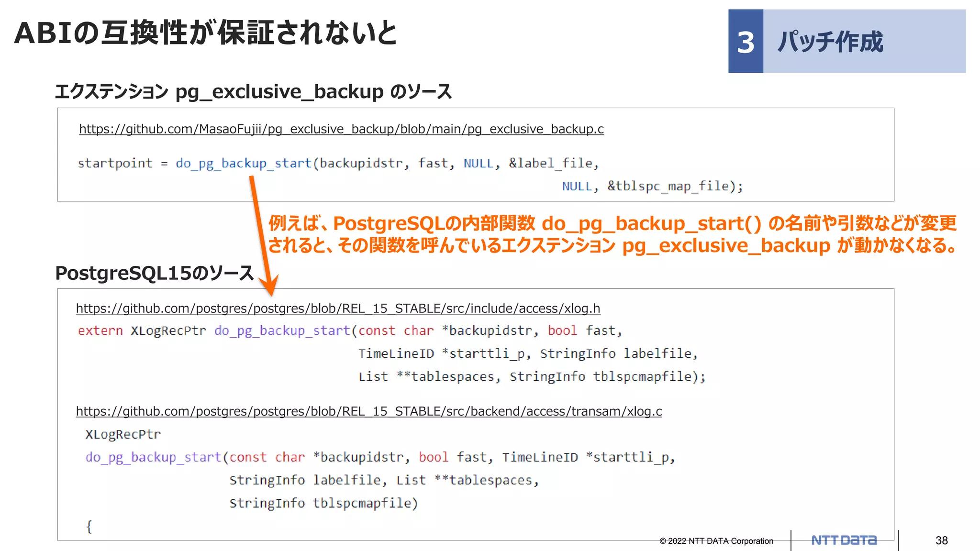Click the orange note line beginning 例えば、PostgreSQLの内部関数
The width and height of the screenshot is (980, 551).
coord(612,223)
